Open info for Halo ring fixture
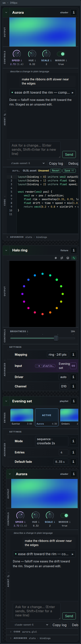The image size is (81, 644). pyautogui.click(x=74, y=250)
